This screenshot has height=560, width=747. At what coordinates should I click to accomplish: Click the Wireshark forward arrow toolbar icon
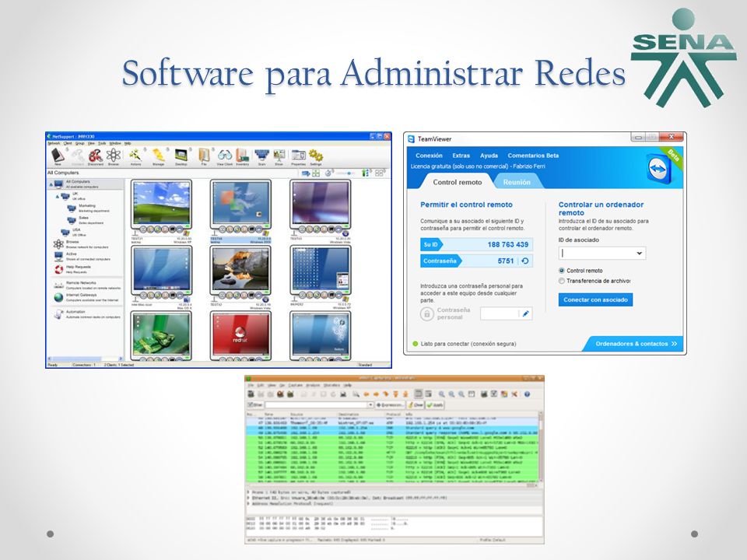(377, 394)
